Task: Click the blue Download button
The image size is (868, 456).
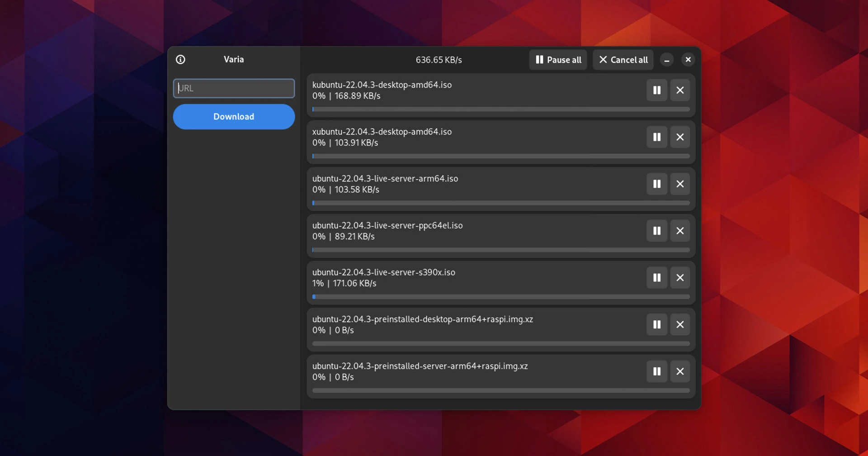Action: tap(234, 117)
